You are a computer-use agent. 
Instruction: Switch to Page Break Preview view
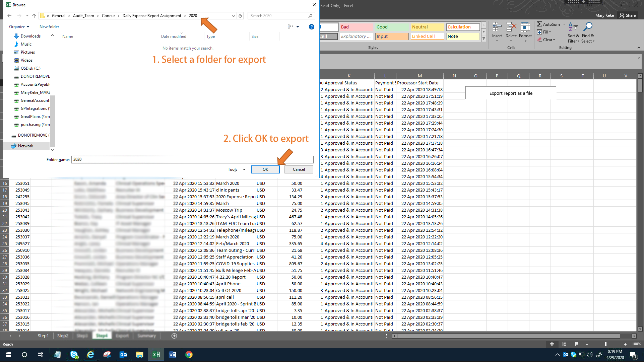[577, 344]
